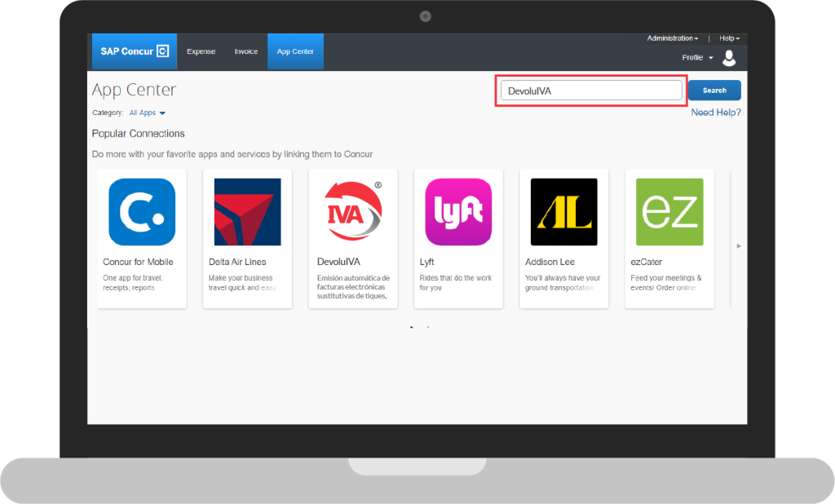Click the Popular Connections heading

click(x=139, y=134)
